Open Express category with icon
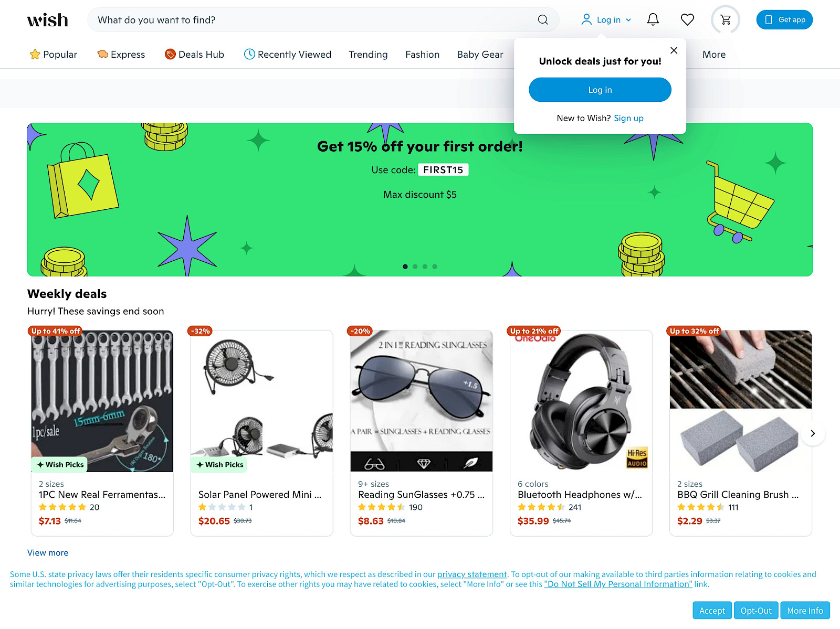840x629 pixels. point(121,55)
